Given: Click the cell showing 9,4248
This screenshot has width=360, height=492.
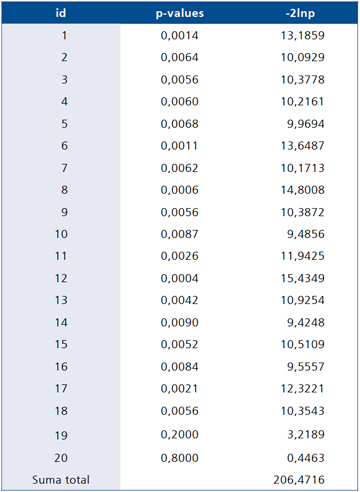Looking at the screenshot, I should [x=306, y=322].
